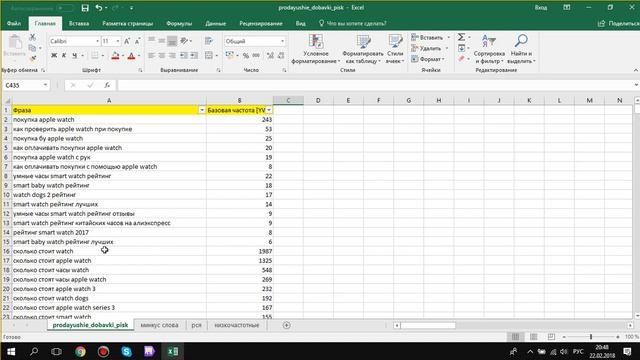Click the Что вы хотите сделать search box
This screenshot has width=640, height=360.
(x=353, y=24)
